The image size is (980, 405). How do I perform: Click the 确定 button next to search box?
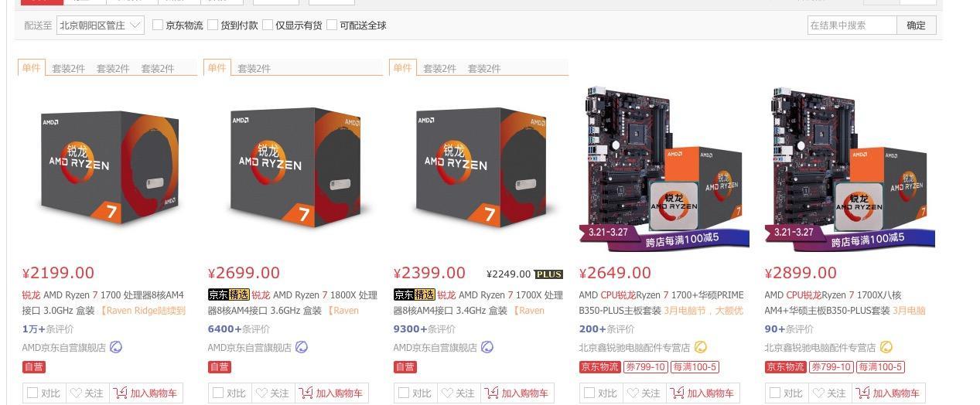tap(917, 25)
